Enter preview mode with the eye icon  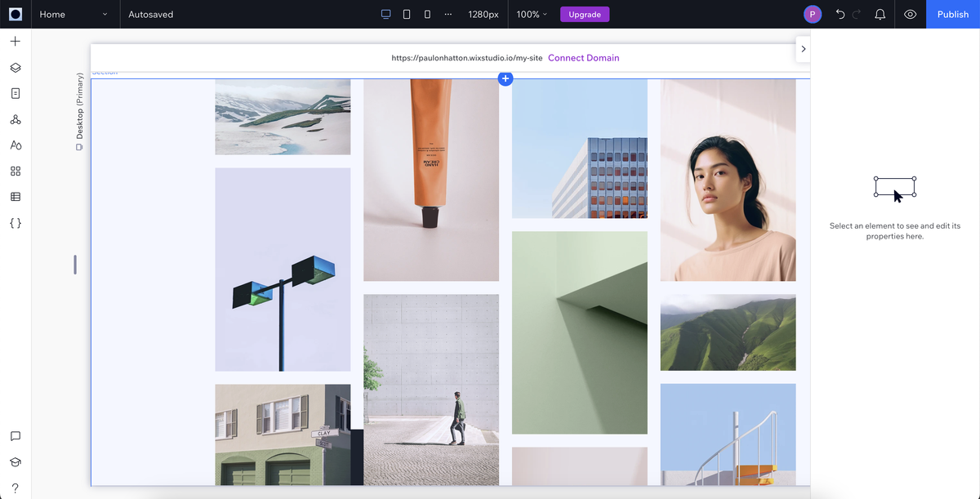coord(910,14)
